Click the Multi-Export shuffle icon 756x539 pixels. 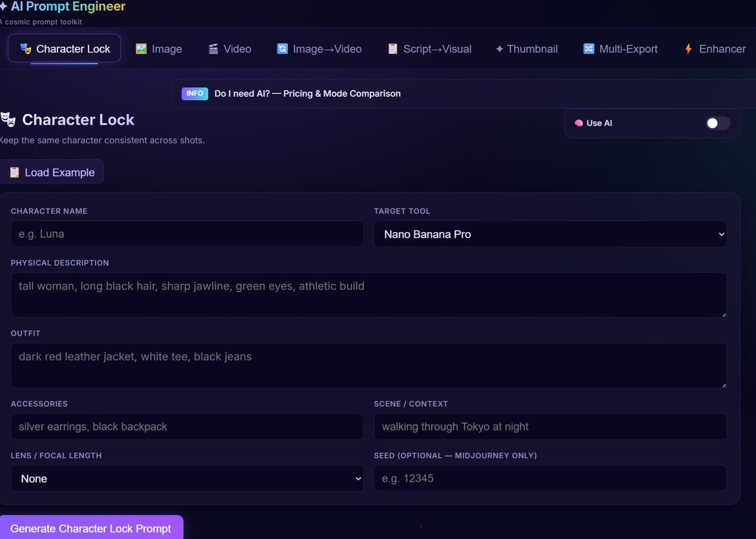coord(588,48)
